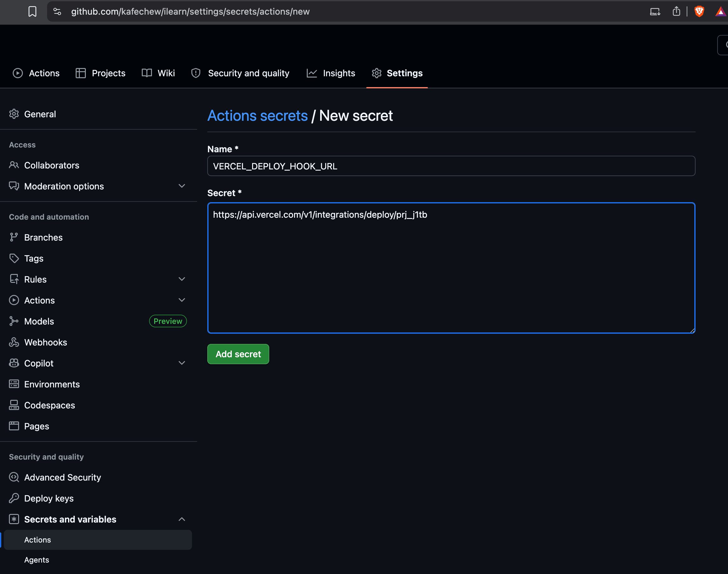Click the General gear icon in sidebar

[14, 114]
